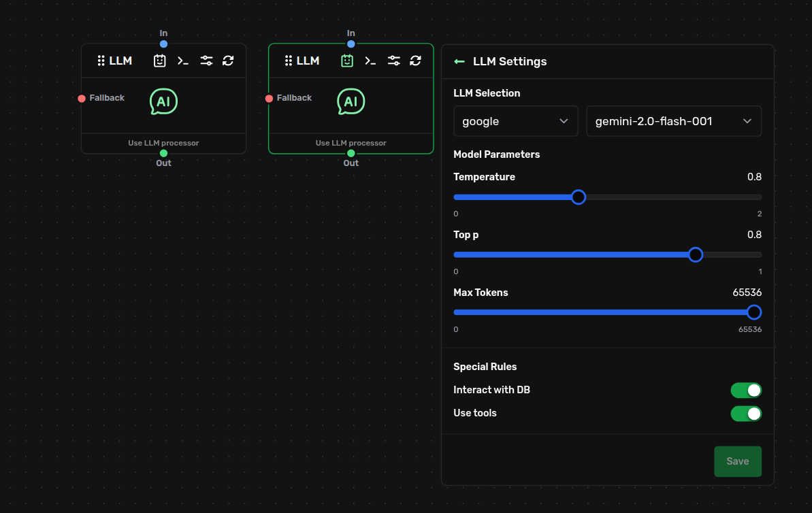Screen dimensions: 812x513
Task: Click blue In port on left LLM node
Action: [163, 44]
